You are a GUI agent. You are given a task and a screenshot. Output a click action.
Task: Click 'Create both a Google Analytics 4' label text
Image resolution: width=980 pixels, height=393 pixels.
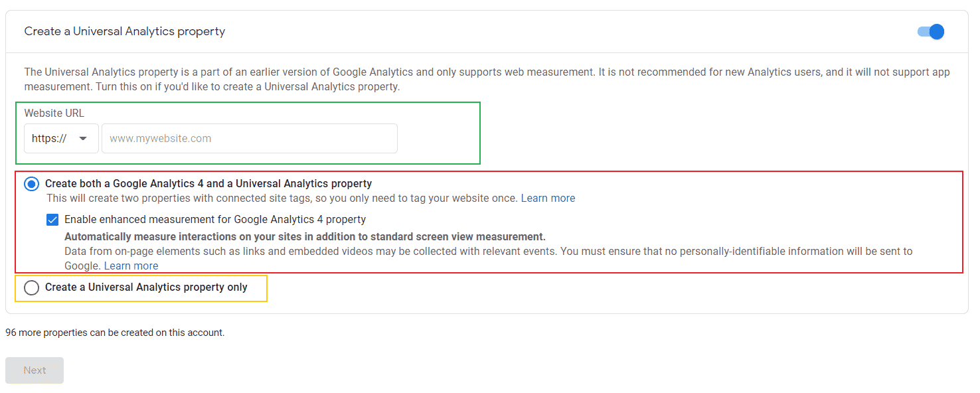[x=208, y=184]
